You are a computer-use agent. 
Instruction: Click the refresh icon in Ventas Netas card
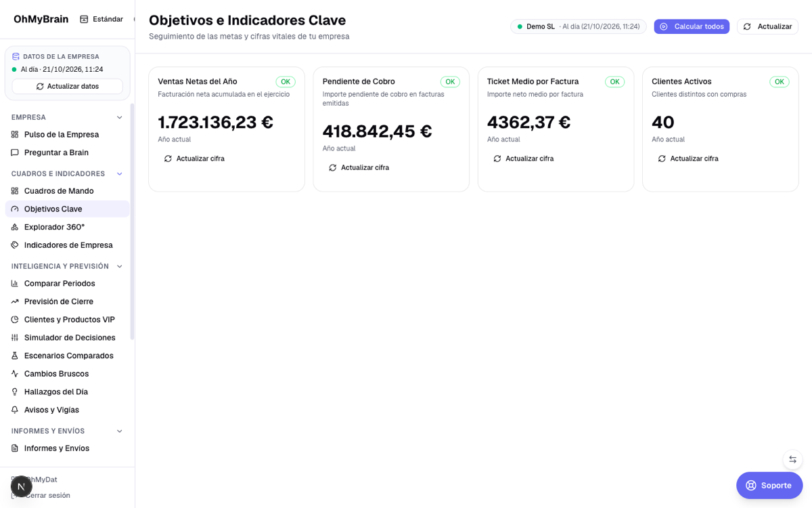168,158
